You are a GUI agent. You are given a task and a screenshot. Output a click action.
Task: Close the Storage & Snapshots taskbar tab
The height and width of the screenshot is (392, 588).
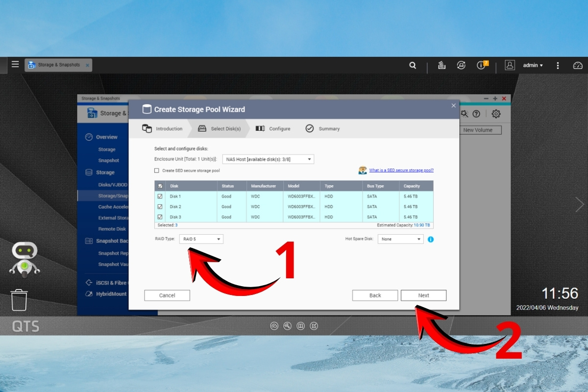click(x=87, y=65)
